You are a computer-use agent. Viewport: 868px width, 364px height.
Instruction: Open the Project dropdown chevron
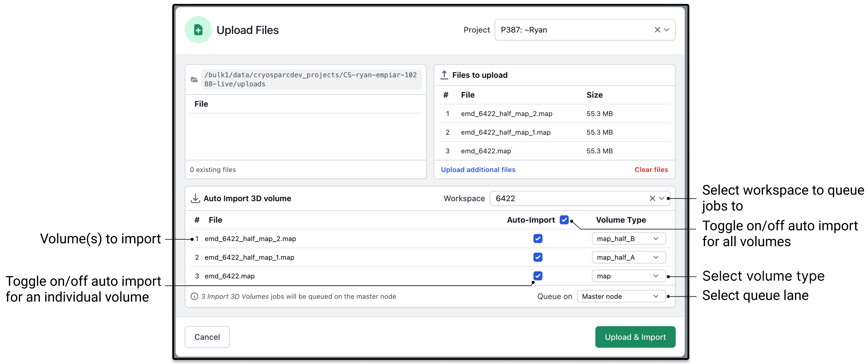pyautogui.click(x=666, y=30)
